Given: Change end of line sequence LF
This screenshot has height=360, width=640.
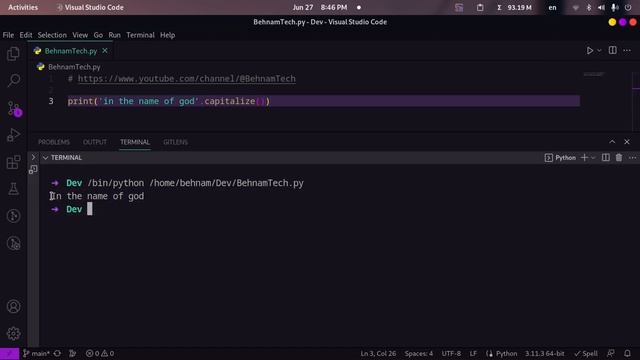Looking at the screenshot, I should (473, 353).
